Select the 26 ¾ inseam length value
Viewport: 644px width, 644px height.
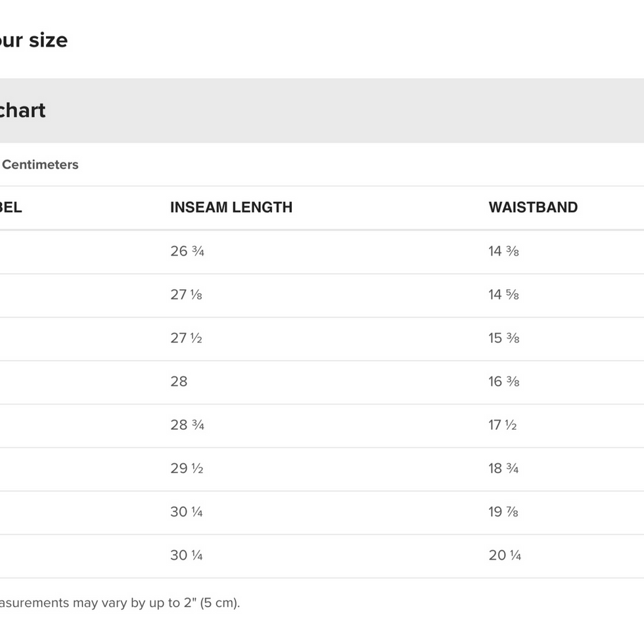[187, 251]
